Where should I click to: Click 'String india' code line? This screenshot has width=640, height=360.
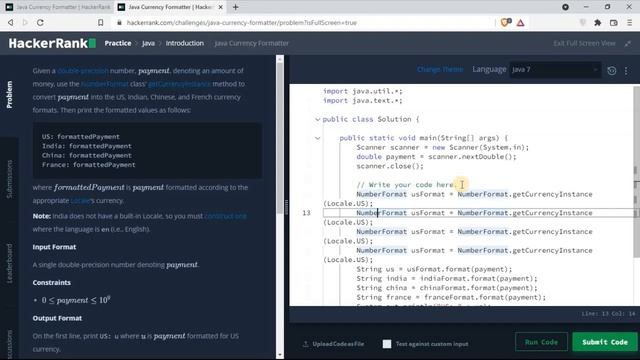tap(447, 279)
